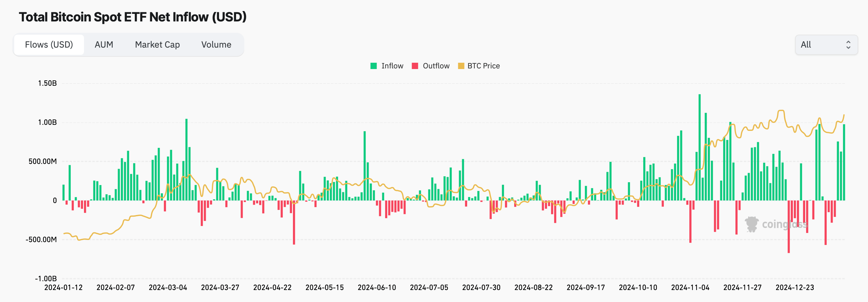Click the yellow BTC Price legend square
Image resolution: width=868 pixels, height=302 pixels.
coord(461,66)
